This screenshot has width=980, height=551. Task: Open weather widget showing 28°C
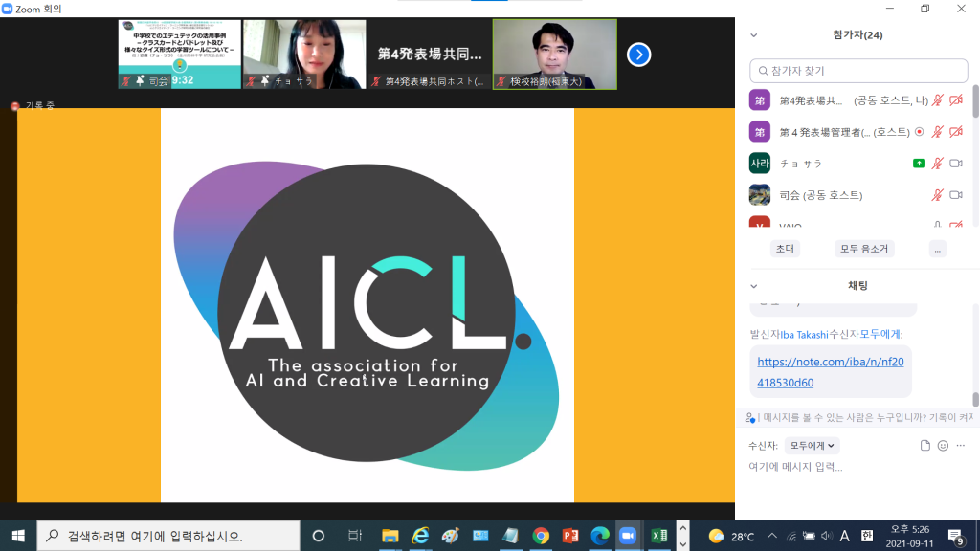click(x=731, y=536)
